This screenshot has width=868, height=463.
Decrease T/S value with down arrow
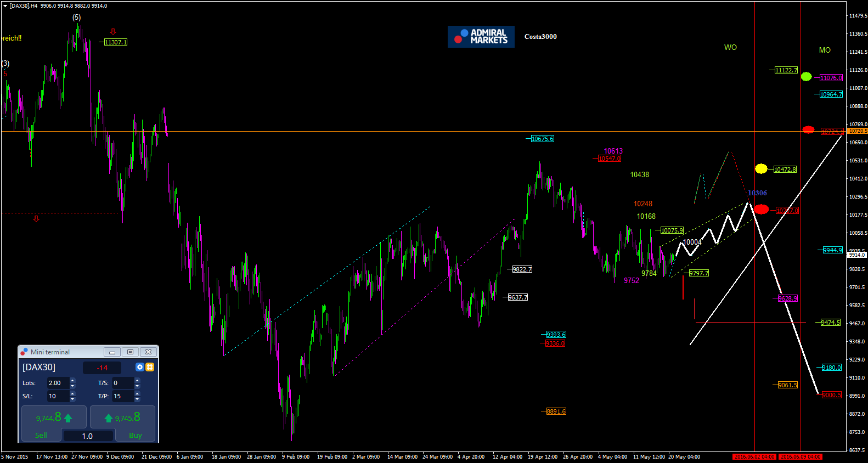[137, 386]
